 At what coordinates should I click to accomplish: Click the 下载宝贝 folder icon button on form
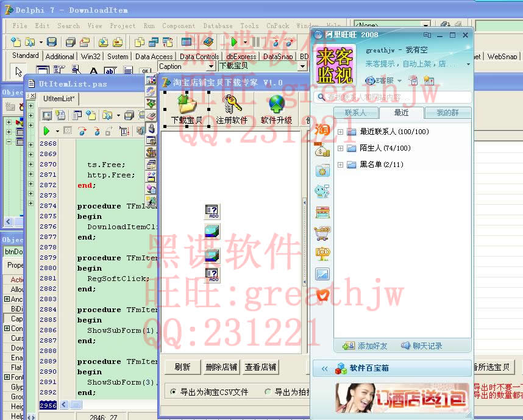187,110
